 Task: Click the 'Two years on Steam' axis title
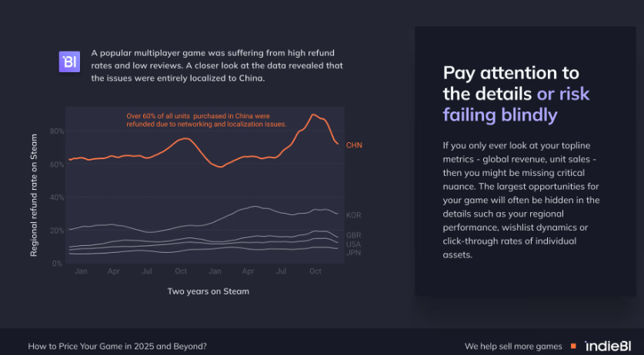pos(208,291)
